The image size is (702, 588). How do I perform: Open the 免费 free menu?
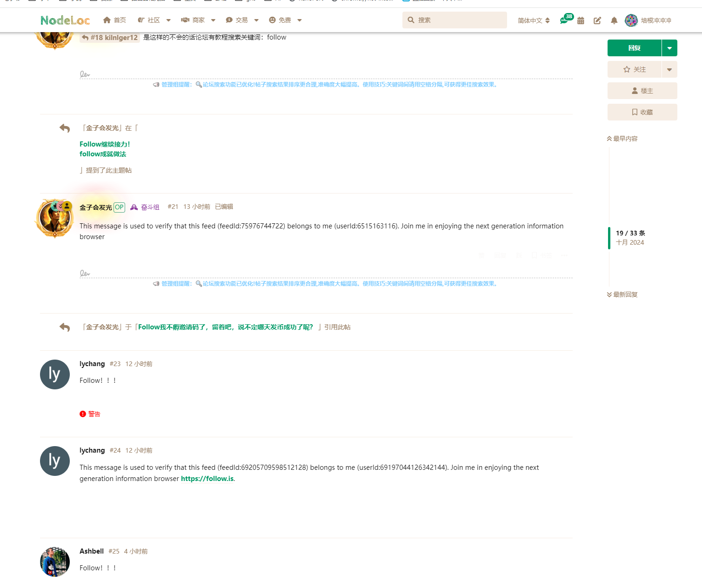click(x=280, y=20)
